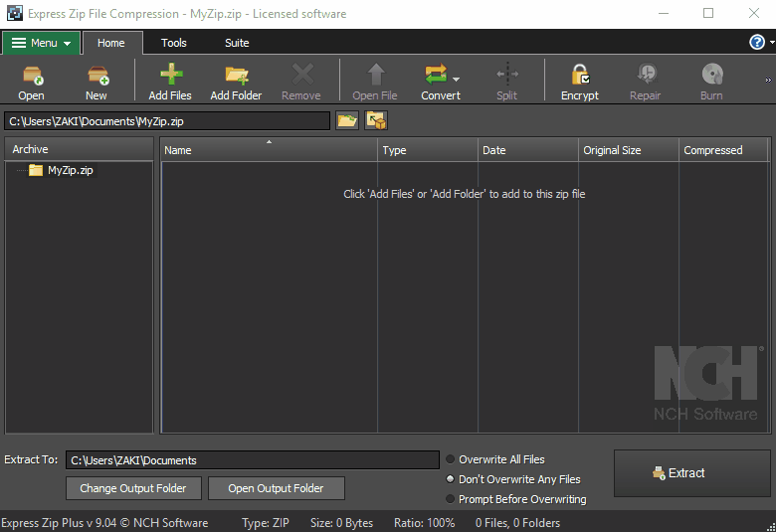
Task: Open the dropdown arrow next to help icon
Action: 772,43
